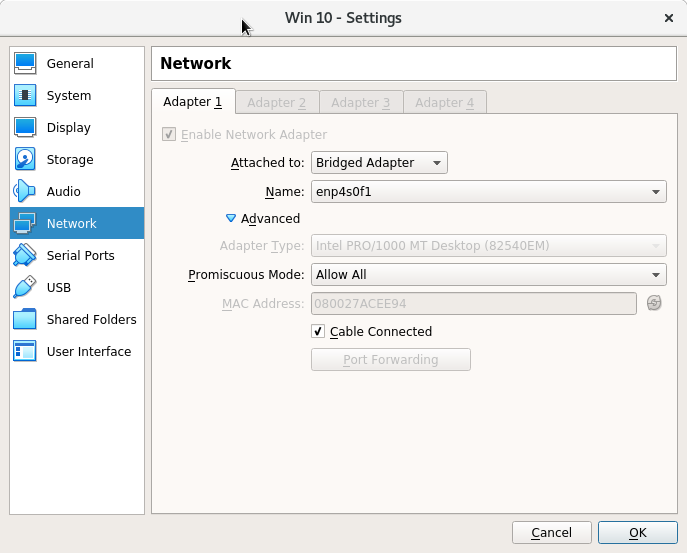Click the User Interface window icon
The height and width of the screenshot is (553, 687).
(25, 351)
